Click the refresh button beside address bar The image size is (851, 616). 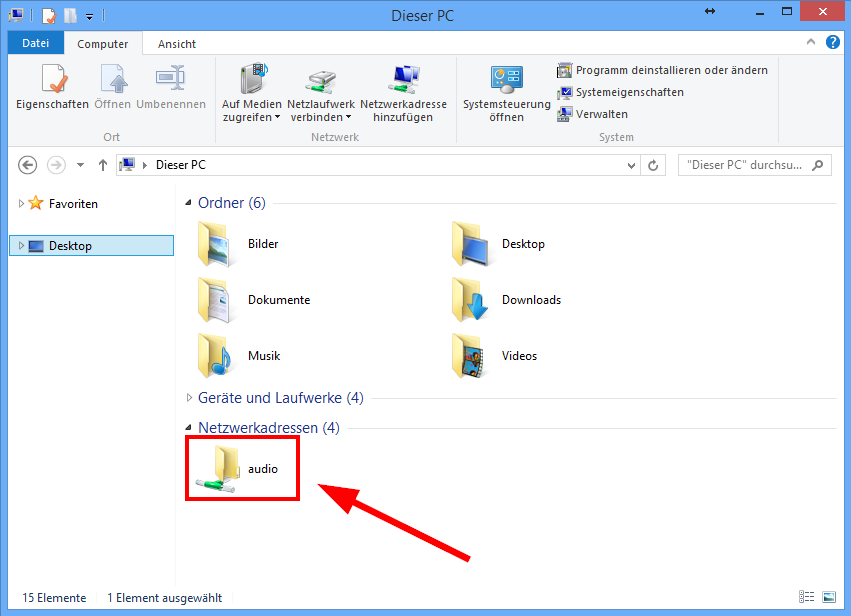(654, 165)
